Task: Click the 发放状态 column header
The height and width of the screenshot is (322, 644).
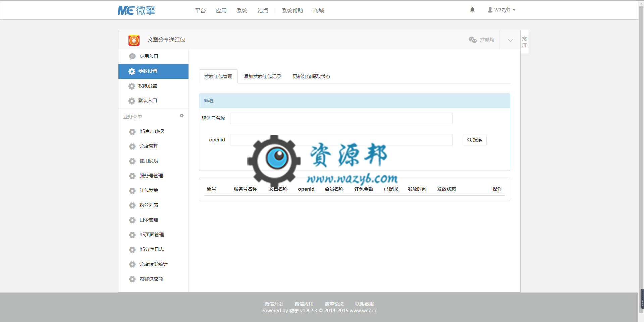Action: pos(446,189)
